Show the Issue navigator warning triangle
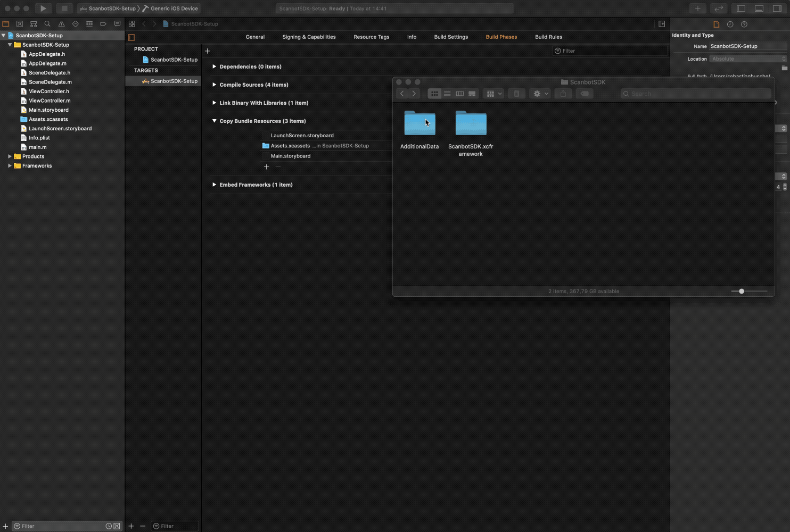This screenshot has height=532, width=790. click(61, 23)
